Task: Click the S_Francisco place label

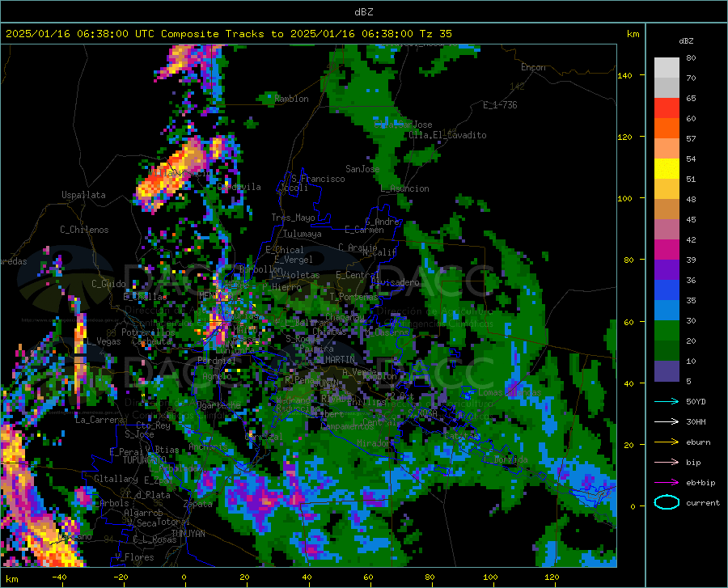Action: 318,179
